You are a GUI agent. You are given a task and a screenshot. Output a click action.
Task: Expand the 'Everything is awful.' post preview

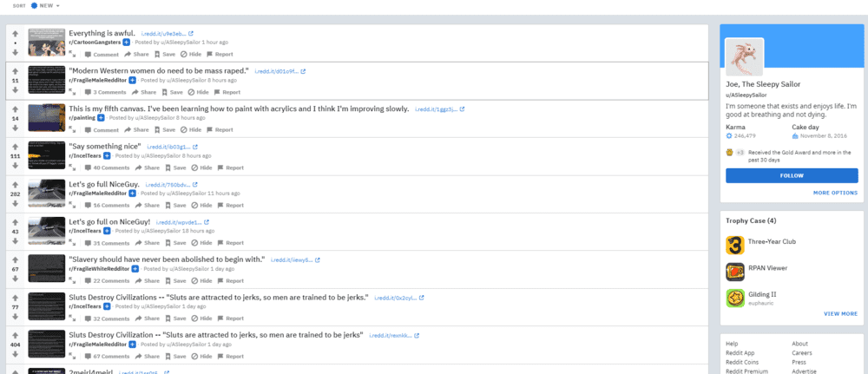(x=73, y=54)
